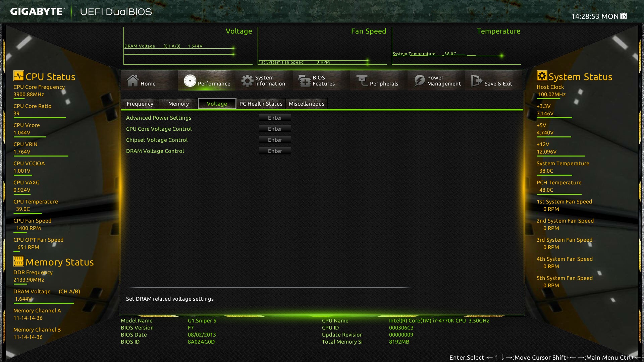Click the CPU Name i7-4770K value
Screen dimensions: 644x362
[439, 321]
